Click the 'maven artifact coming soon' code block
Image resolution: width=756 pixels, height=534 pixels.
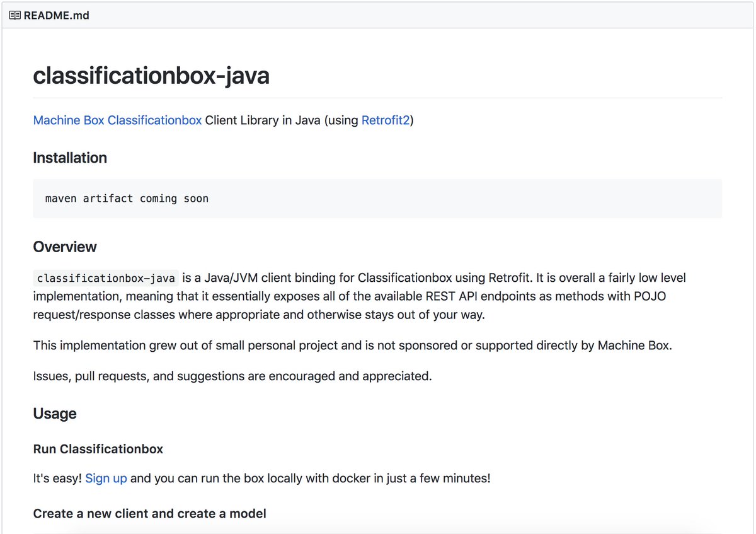coord(377,199)
